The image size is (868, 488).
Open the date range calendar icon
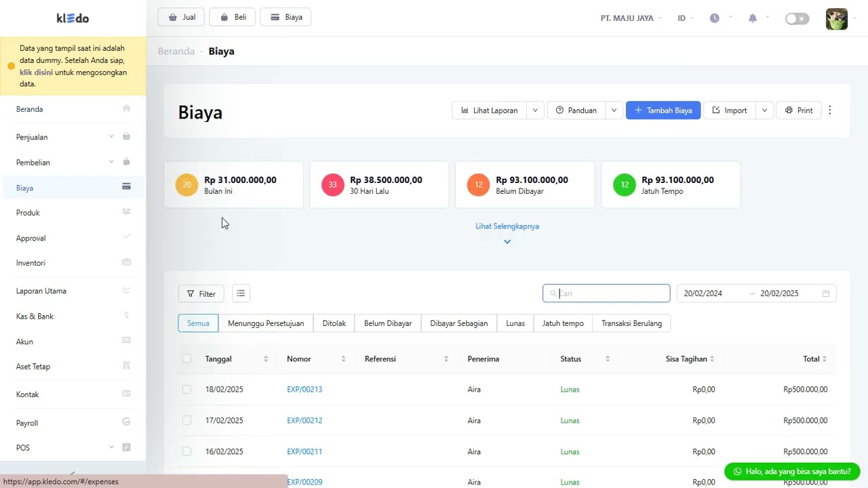pyautogui.click(x=826, y=293)
